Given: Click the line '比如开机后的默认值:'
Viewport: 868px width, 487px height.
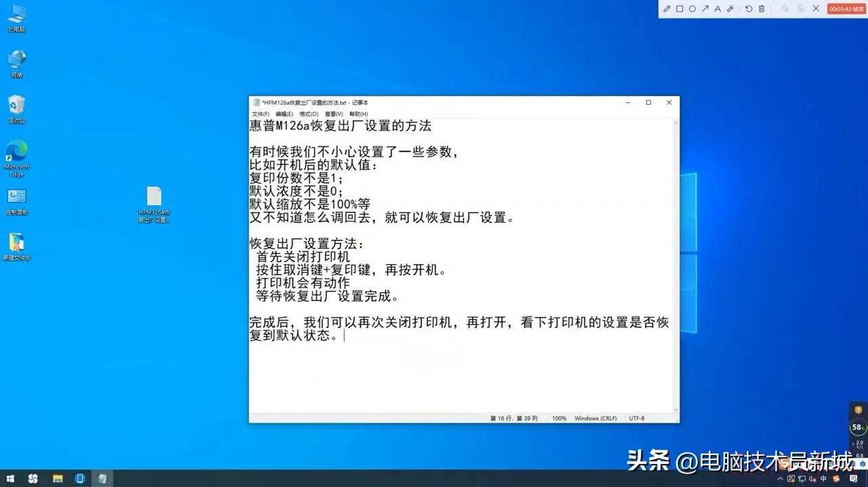Looking at the screenshot, I should [314, 165].
